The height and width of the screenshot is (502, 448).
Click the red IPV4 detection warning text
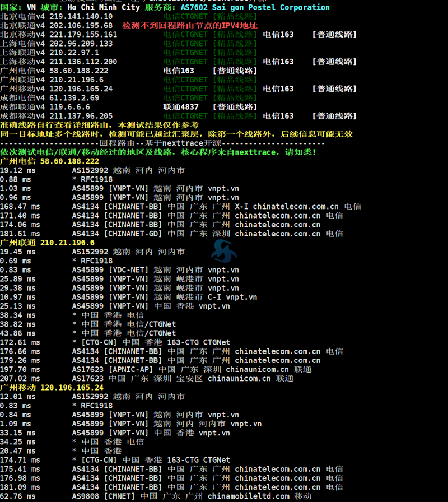190,25
